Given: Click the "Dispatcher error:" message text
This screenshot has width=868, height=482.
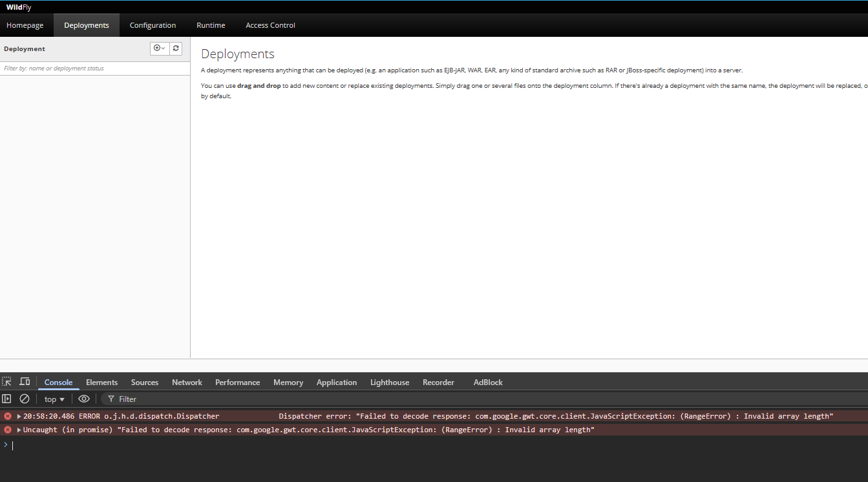Looking at the screenshot, I should coord(315,416).
